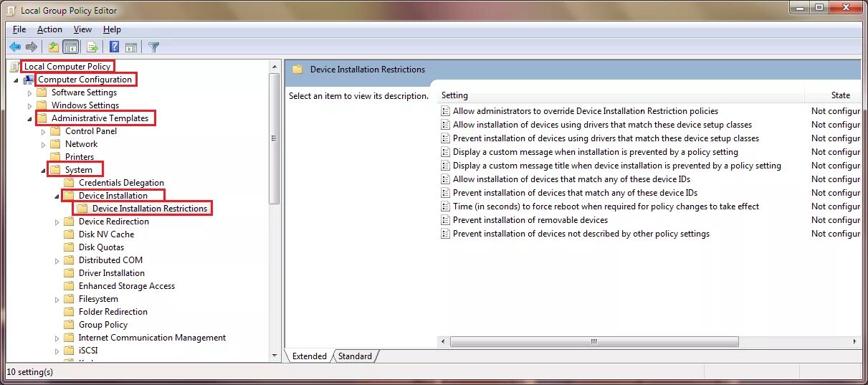
Task: Click the Computer Configuration computer icon
Action: coord(28,80)
